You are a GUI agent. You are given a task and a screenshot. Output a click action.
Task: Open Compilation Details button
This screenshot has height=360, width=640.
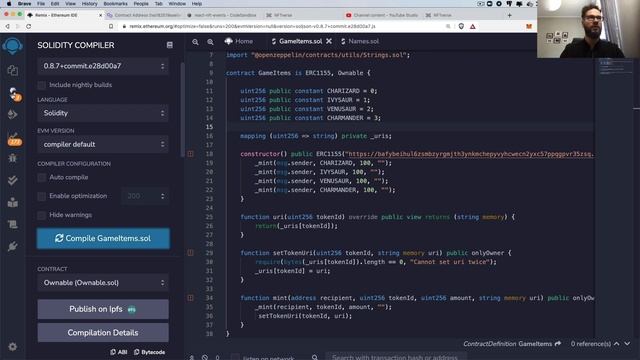click(x=103, y=333)
